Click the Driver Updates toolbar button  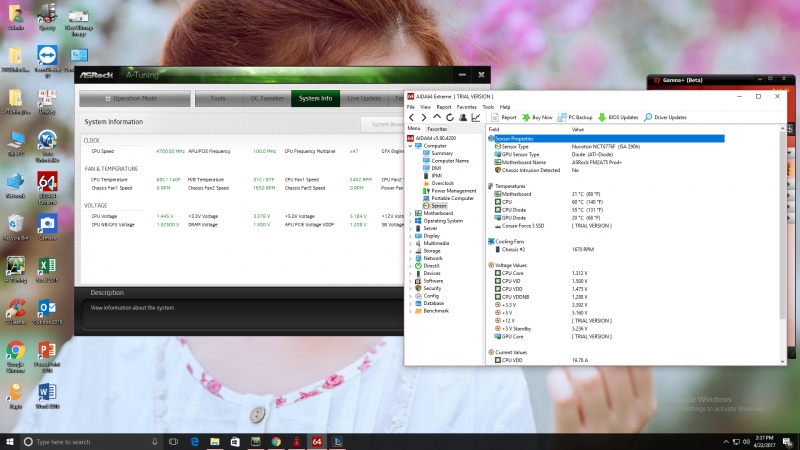[x=665, y=117]
